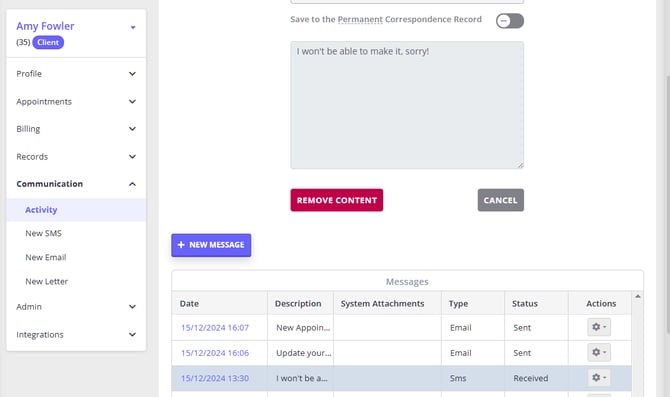The image size is (670, 397).
Task: Open gear actions for 16:06 email row
Action: pos(599,352)
